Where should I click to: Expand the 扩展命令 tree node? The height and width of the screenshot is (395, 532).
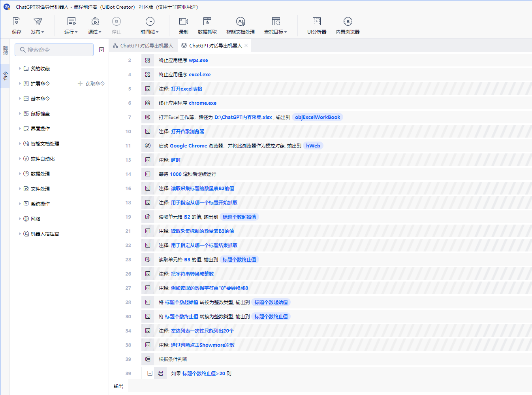[x=20, y=83]
